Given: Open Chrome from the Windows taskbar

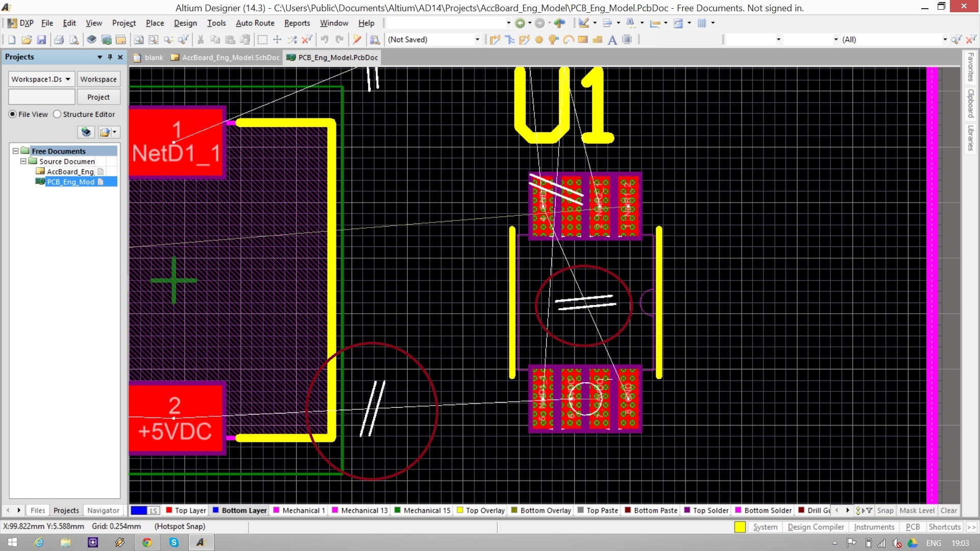Looking at the screenshot, I should pyautogui.click(x=147, y=542).
